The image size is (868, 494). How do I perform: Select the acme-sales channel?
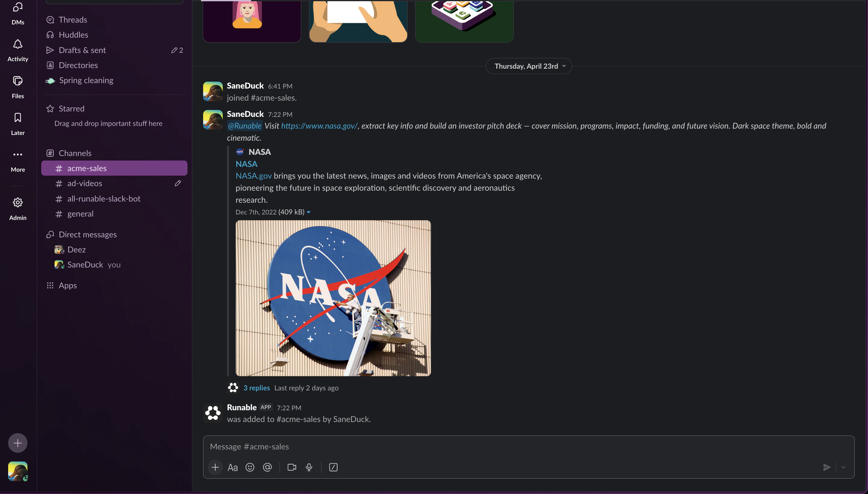coord(115,168)
